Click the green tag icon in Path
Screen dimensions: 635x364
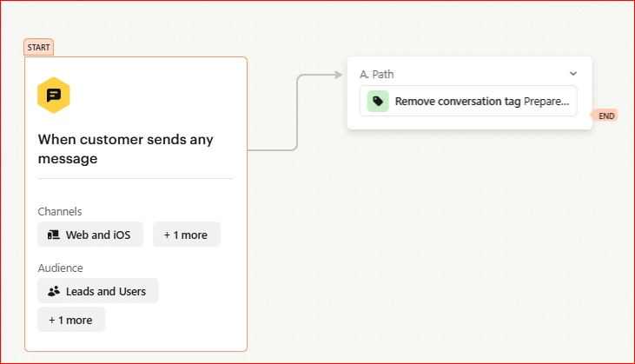tap(378, 102)
